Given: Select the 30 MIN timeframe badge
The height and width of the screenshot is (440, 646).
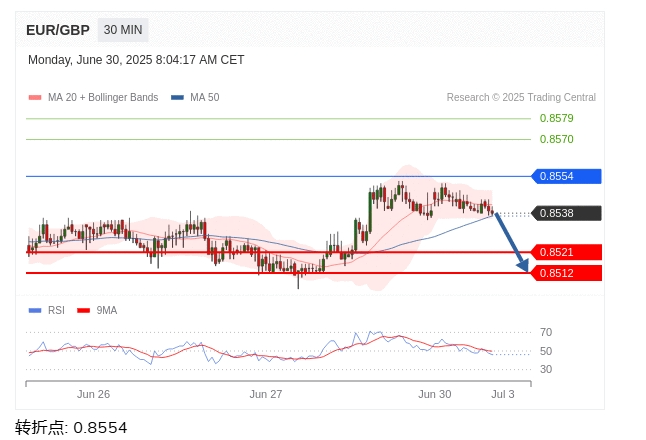Looking at the screenshot, I should pos(123,30).
